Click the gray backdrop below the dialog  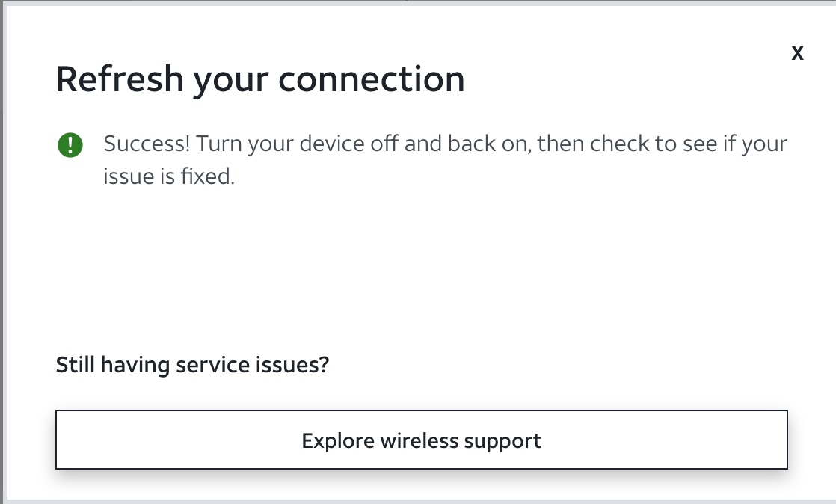pyautogui.click(x=419, y=501)
